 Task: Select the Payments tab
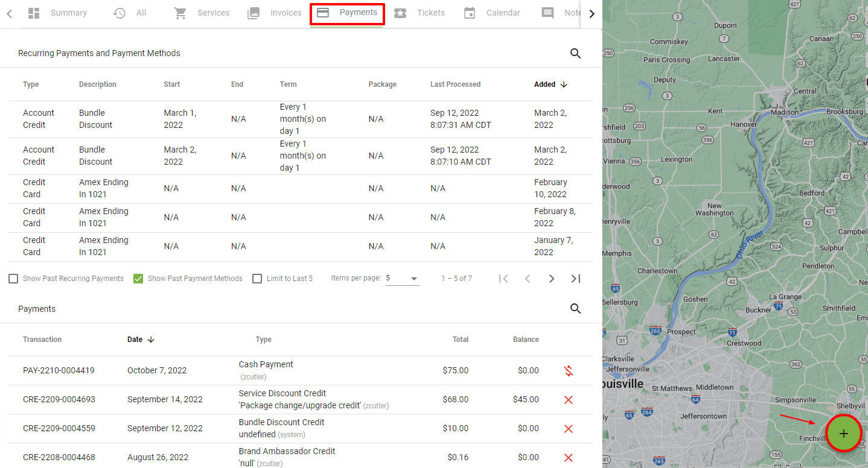coord(347,13)
